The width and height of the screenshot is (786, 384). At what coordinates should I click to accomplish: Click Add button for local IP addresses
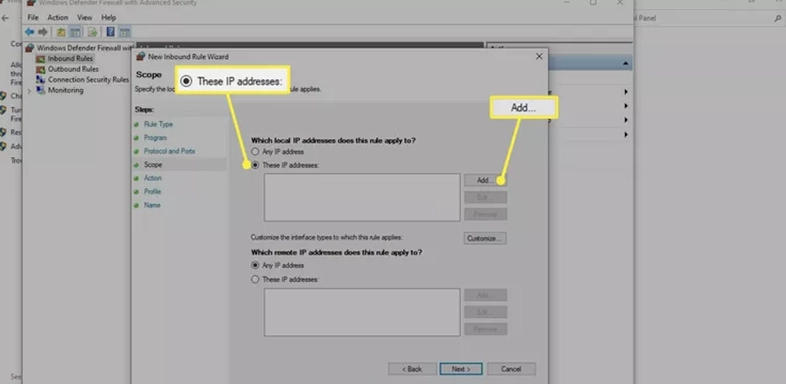[485, 180]
